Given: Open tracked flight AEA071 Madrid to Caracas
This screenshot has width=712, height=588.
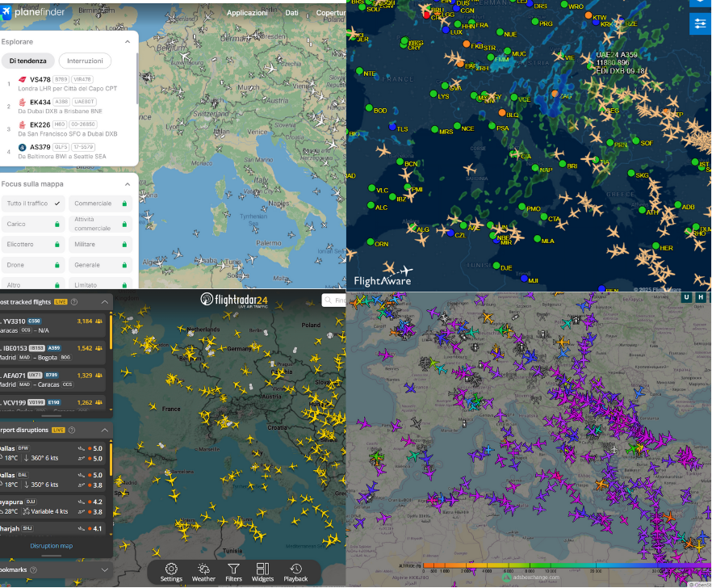Looking at the screenshot, I should [x=52, y=380].
